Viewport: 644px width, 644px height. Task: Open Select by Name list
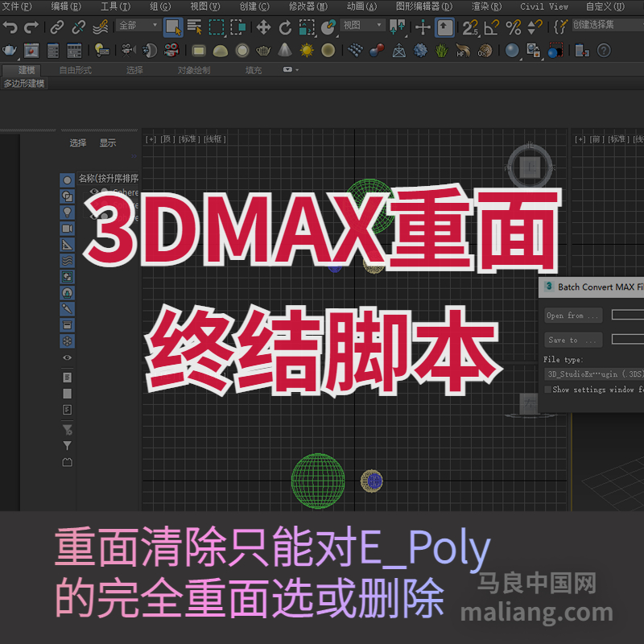click(x=194, y=27)
